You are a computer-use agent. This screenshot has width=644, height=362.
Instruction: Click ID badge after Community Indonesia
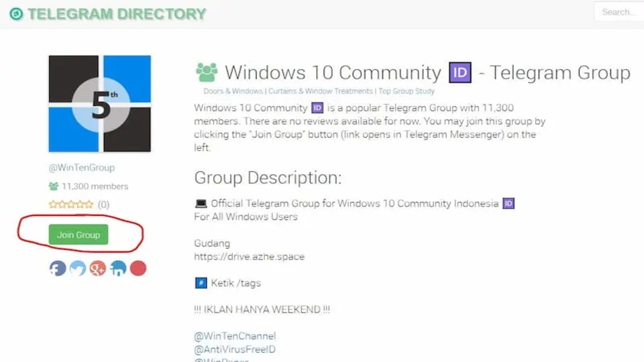coord(508,203)
